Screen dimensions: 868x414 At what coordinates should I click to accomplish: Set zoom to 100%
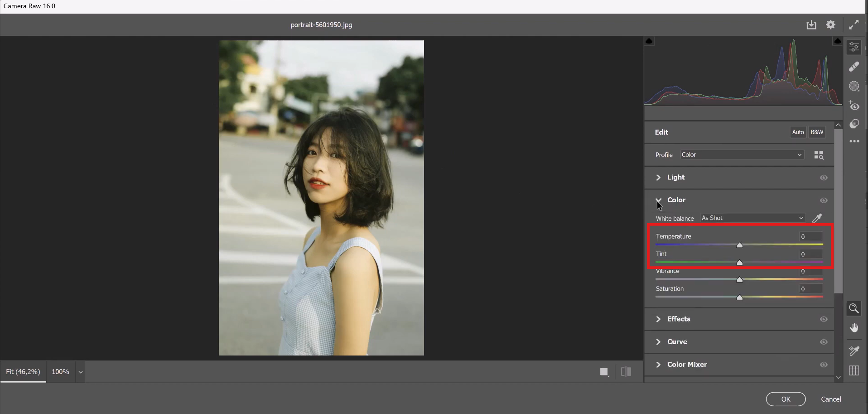click(60, 372)
